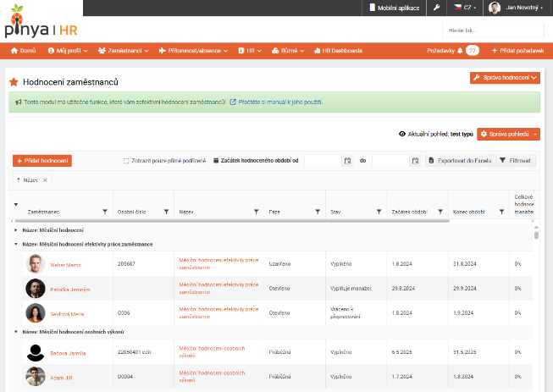This screenshot has width=553, height=392.
Task: Toggle 'Zobrazit pouze přímé podřízené' checkbox
Action: click(x=126, y=161)
